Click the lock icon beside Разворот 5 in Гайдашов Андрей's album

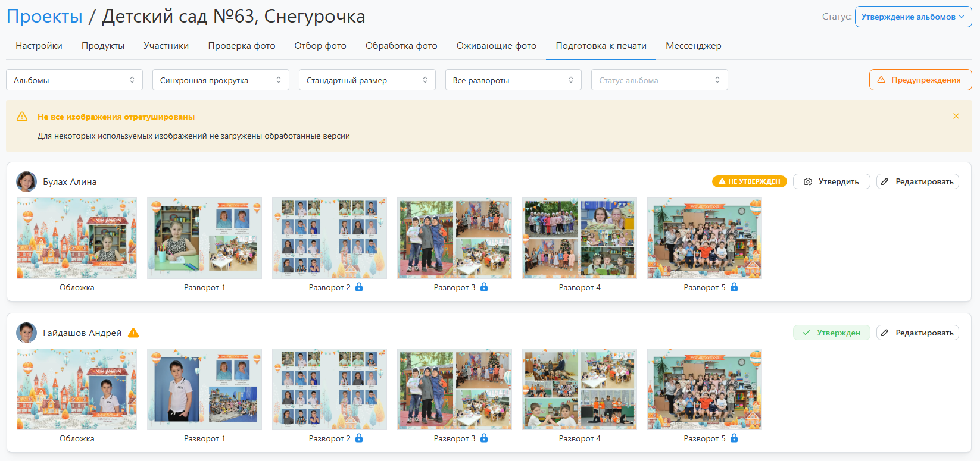tap(734, 438)
